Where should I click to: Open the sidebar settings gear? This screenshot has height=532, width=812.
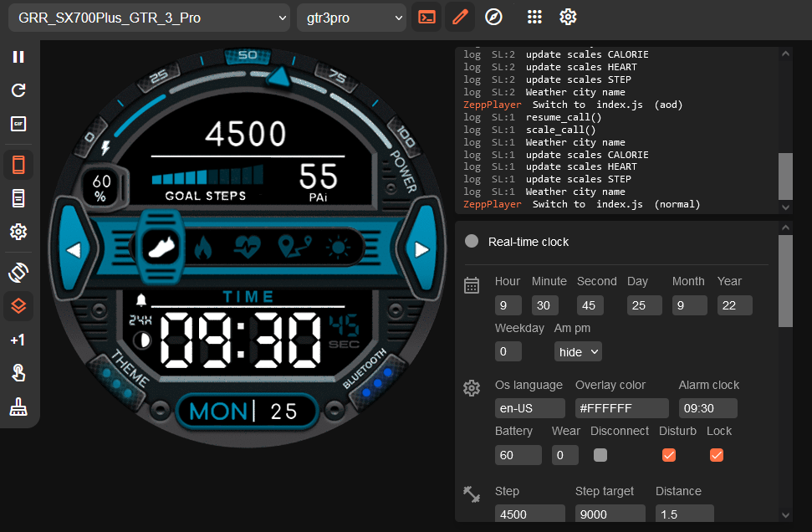click(18, 232)
